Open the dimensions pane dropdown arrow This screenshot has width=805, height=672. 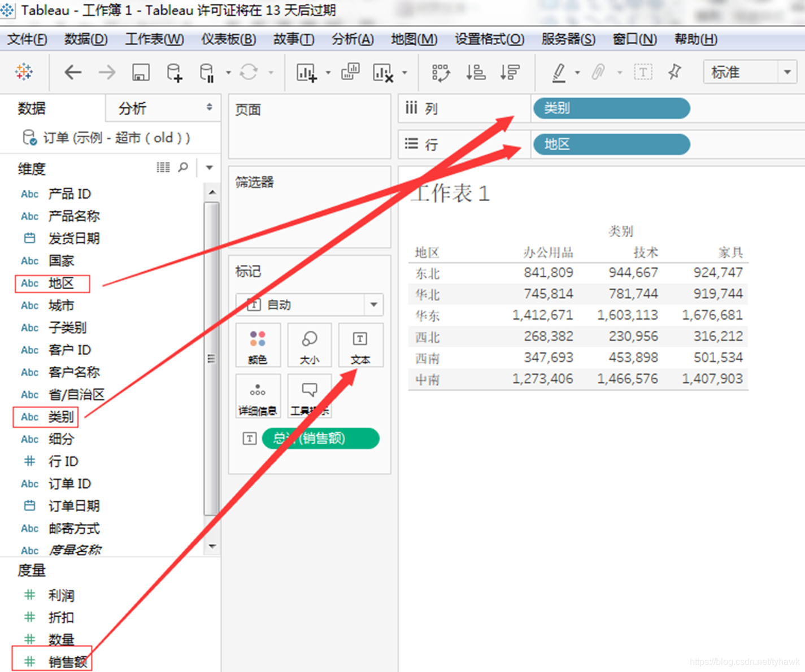tap(210, 168)
